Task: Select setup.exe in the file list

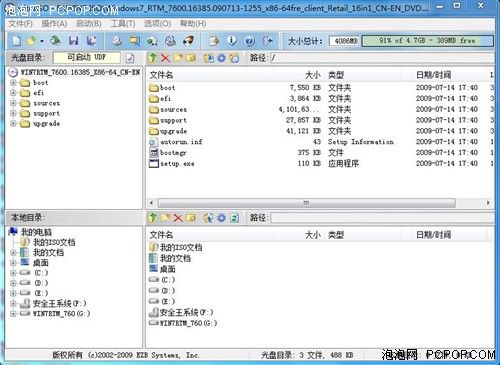Action: coord(177,164)
